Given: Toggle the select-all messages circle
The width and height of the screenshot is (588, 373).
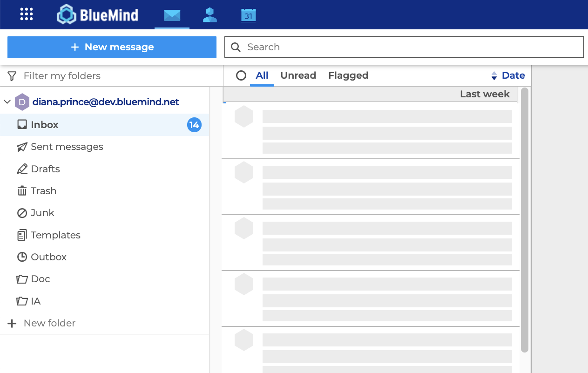Looking at the screenshot, I should 241,75.
